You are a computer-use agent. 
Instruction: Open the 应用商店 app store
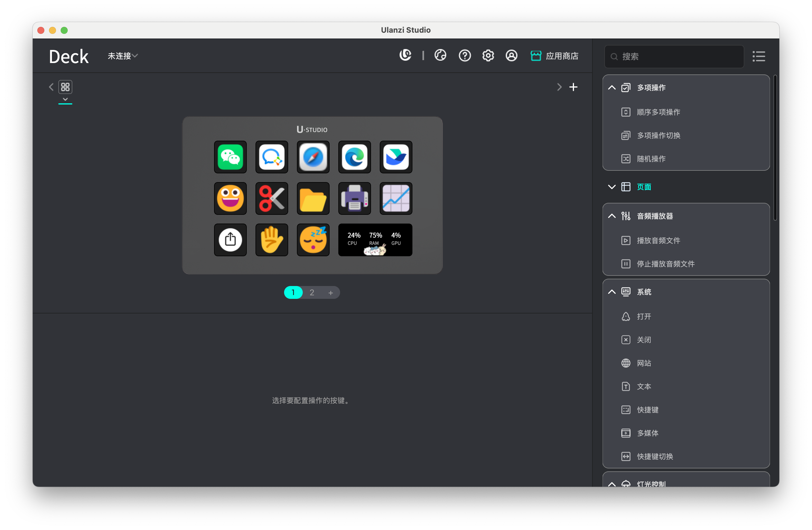[x=554, y=56]
